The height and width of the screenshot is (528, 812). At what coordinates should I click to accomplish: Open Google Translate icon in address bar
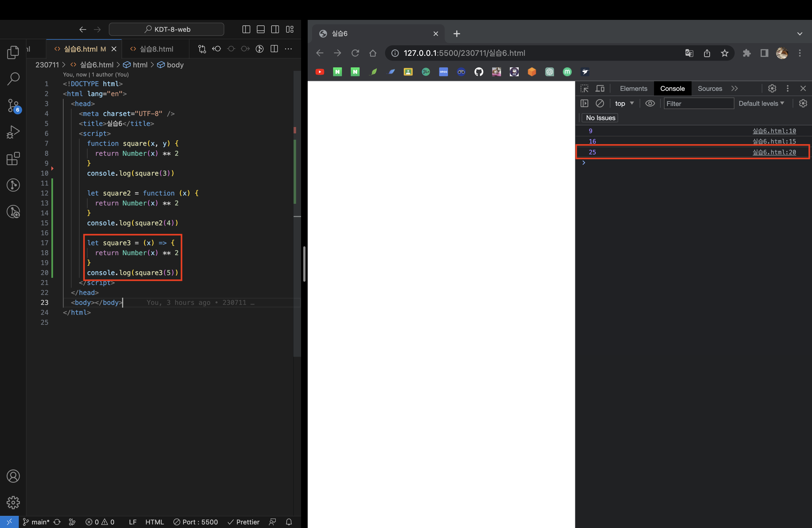(x=689, y=53)
